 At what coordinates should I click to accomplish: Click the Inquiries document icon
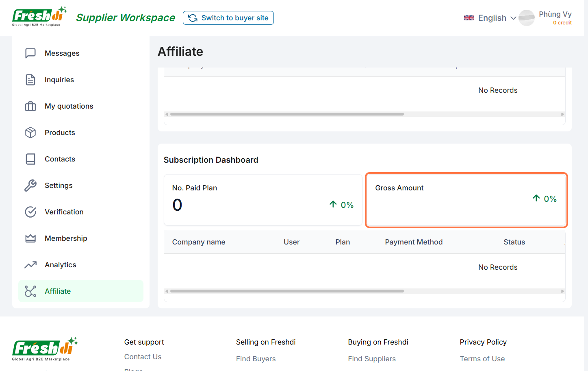[x=30, y=80]
